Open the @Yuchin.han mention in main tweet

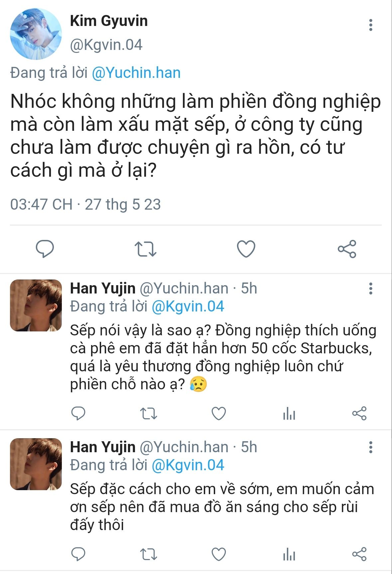(x=136, y=73)
